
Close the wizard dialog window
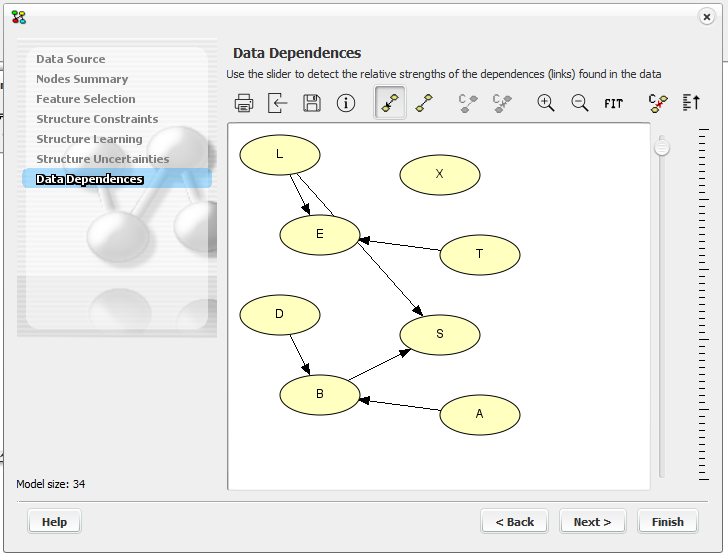[706, 16]
